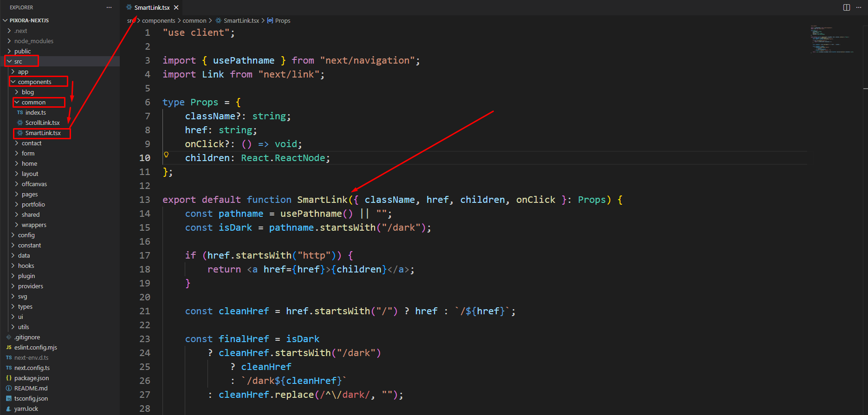868x415 pixels.
Task: Close the SmartLink.tsx tab
Action: point(176,7)
